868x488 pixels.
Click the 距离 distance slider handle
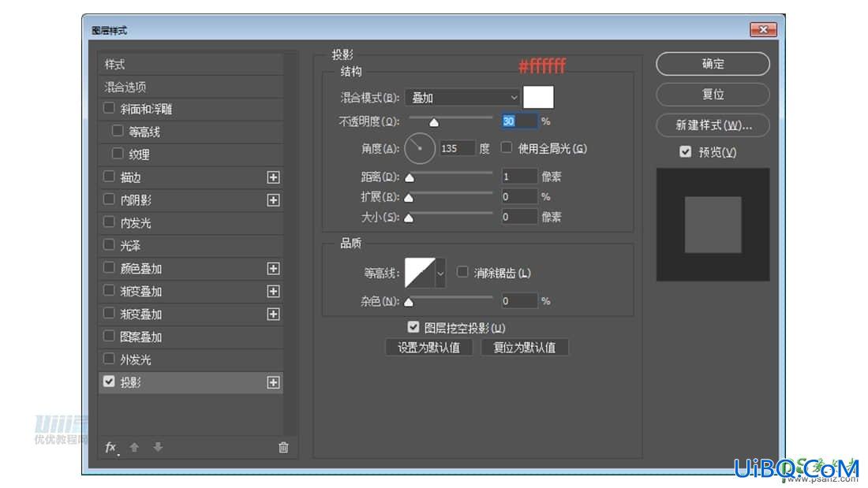click(x=410, y=177)
